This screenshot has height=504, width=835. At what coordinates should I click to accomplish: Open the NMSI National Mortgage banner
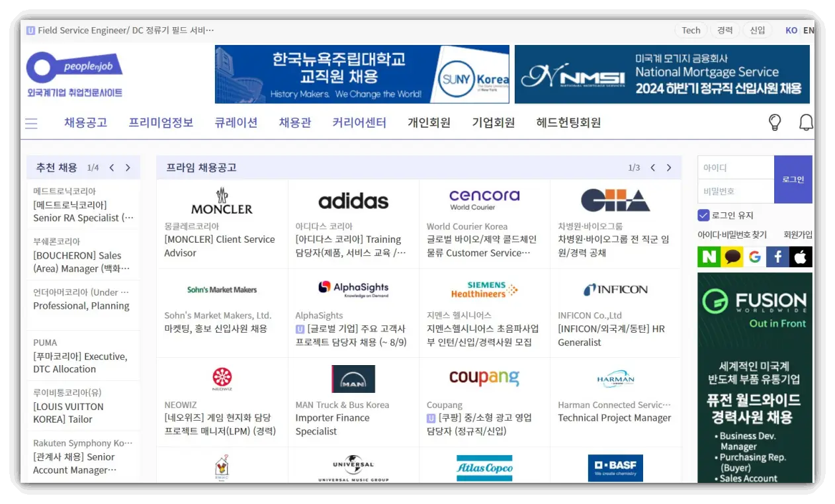pos(662,74)
